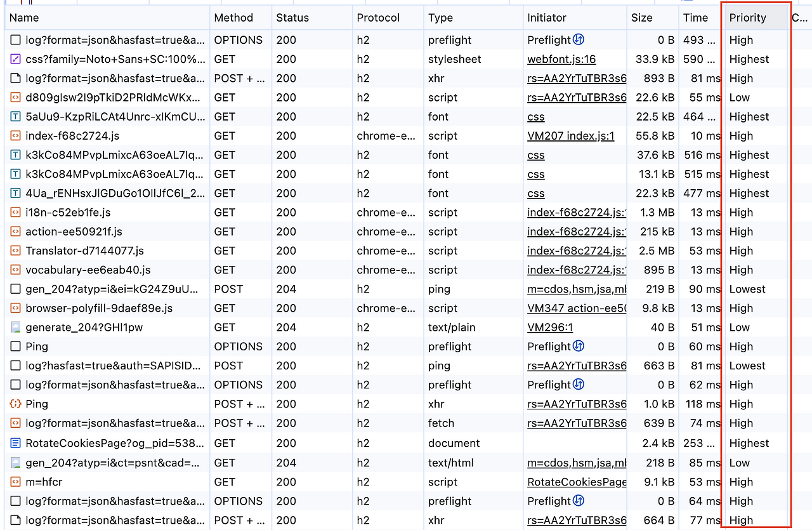Click the script icon beside Translator-d7144077.js
The image size is (812, 530).
15,251
